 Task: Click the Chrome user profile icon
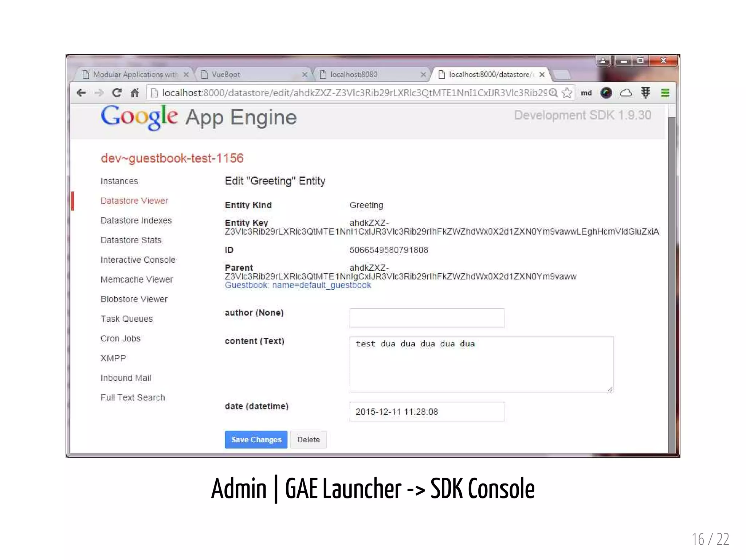603,61
